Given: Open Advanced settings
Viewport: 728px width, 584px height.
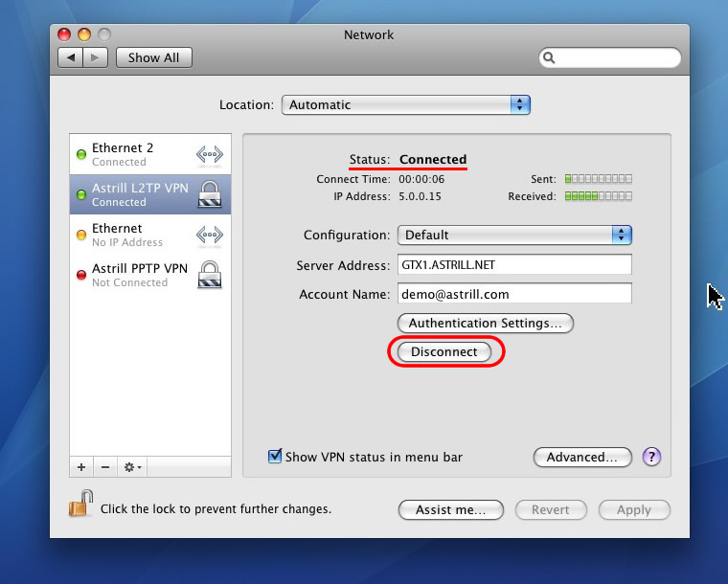Looking at the screenshot, I should [582, 457].
